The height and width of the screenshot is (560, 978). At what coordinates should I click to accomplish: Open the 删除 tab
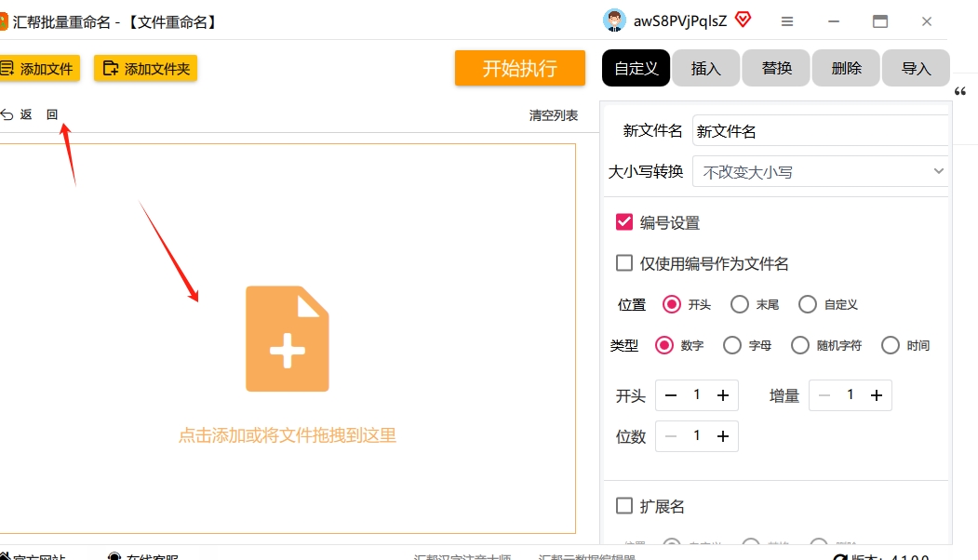point(846,68)
